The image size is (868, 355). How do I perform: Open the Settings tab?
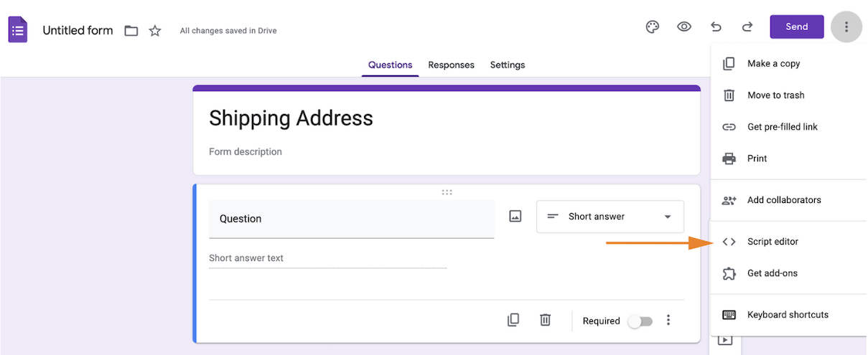[x=508, y=65]
